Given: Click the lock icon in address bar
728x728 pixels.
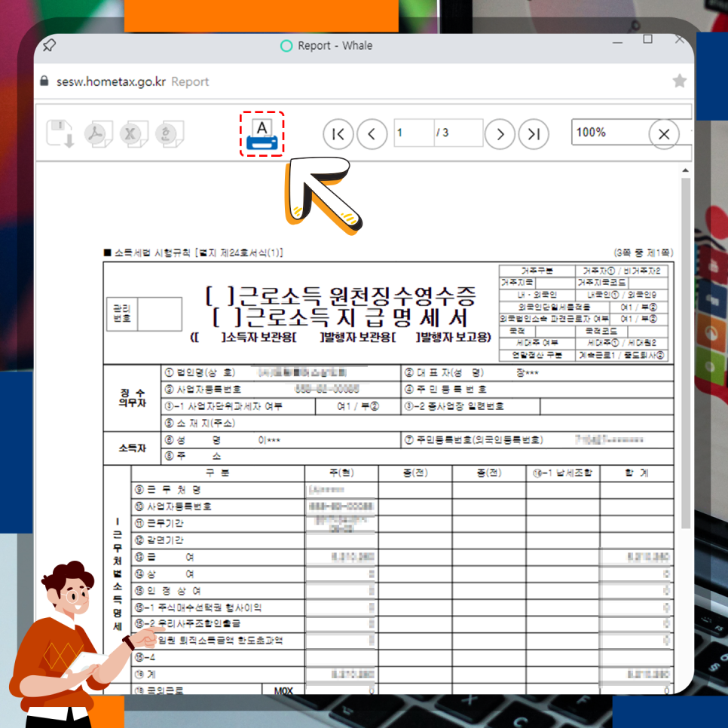Looking at the screenshot, I should click(44, 81).
